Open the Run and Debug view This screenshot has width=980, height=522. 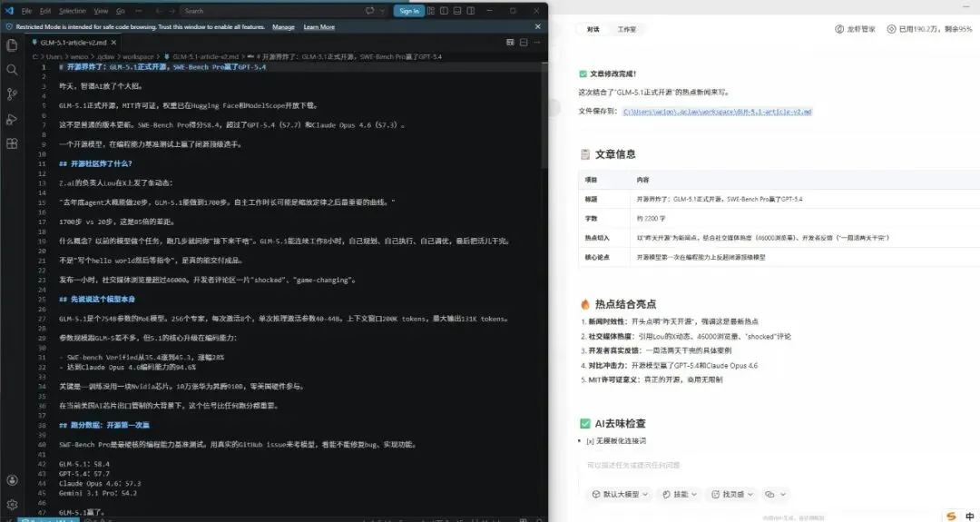[11, 119]
